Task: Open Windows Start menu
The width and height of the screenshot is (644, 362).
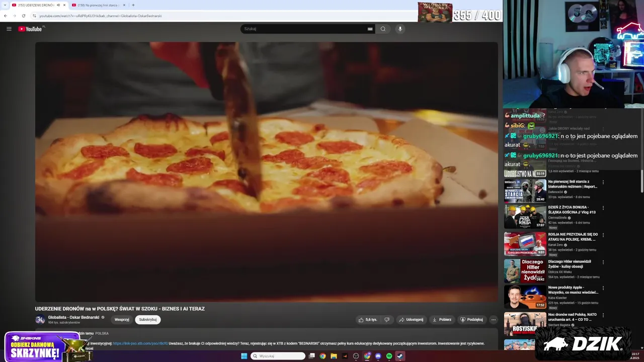Action: pyautogui.click(x=244, y=356)
